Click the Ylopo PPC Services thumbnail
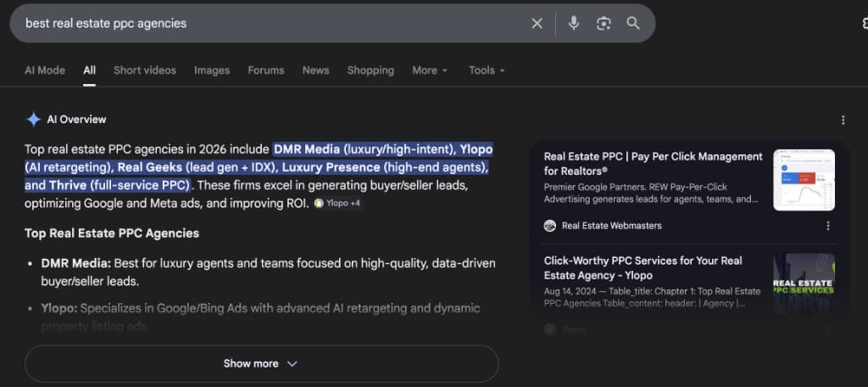This screenshot has height=387, width=868. 804,283
